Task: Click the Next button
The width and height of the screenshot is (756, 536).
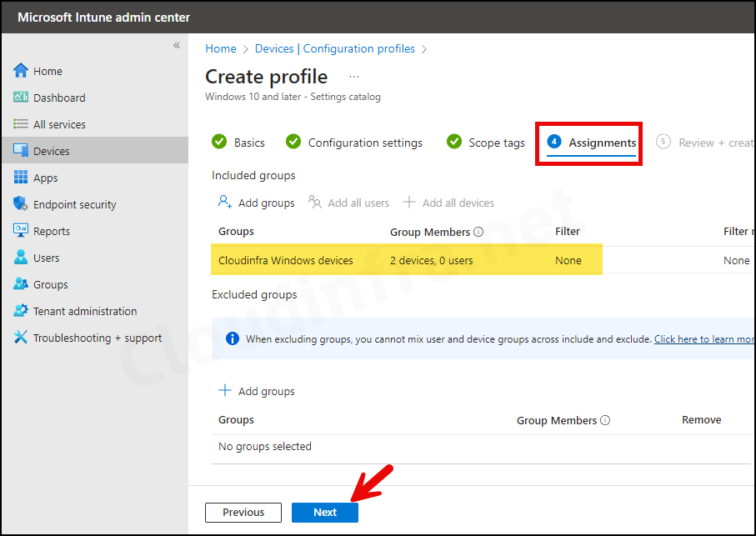Action: point(324,512)
